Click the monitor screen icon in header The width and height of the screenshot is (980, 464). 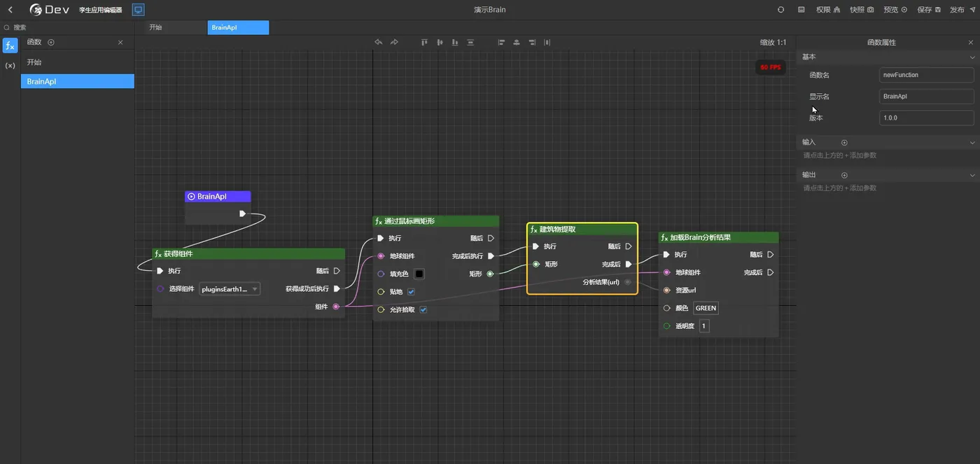point(139,10)
